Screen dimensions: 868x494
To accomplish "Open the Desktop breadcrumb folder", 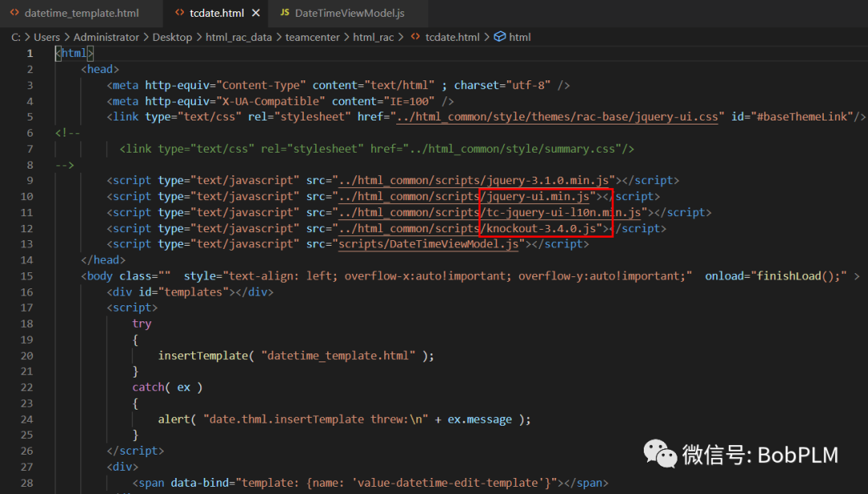I will (172, 37).
